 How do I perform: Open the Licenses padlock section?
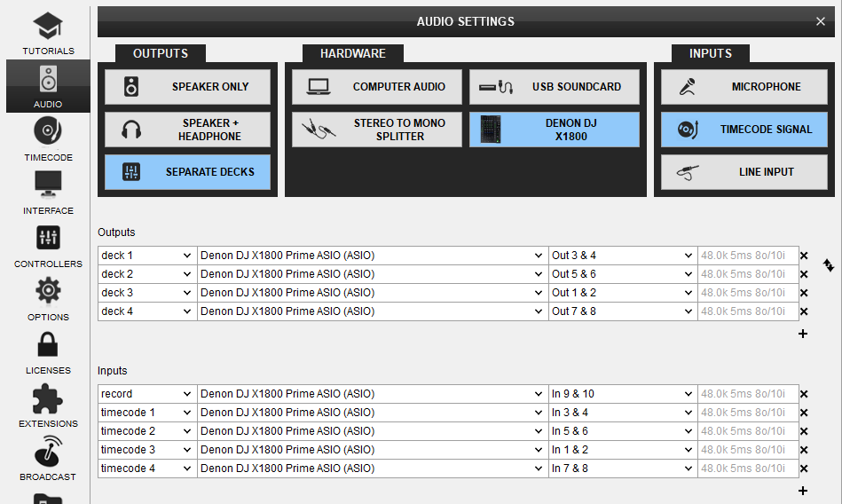(x=48, y=352)
